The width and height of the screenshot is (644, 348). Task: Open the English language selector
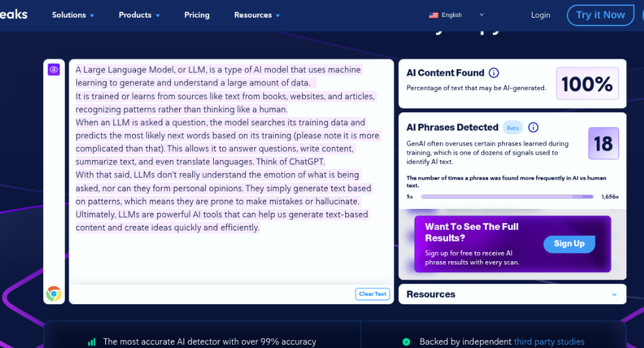point(456,15)
